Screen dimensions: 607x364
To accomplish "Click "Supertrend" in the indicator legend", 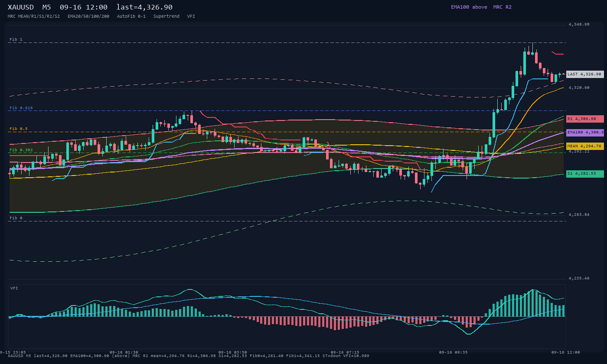I will pyautogui.click(x=166, y=16).
